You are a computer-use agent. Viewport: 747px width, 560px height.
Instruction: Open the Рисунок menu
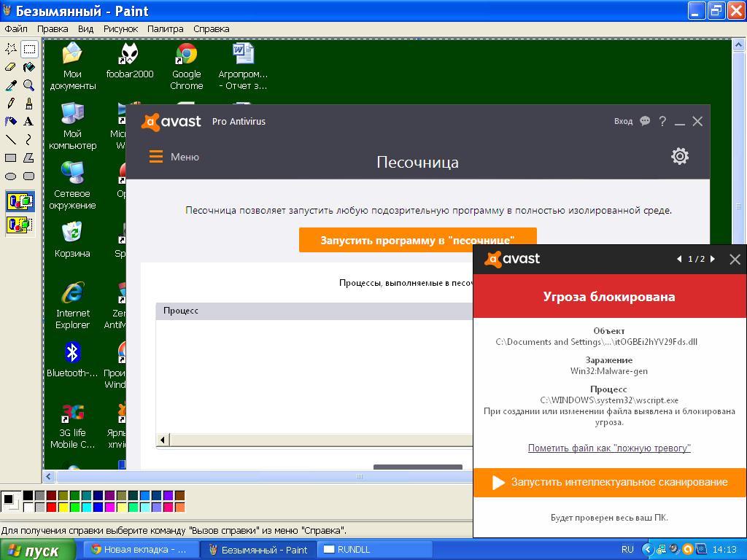pyautogui.click(x=120, y=29)
